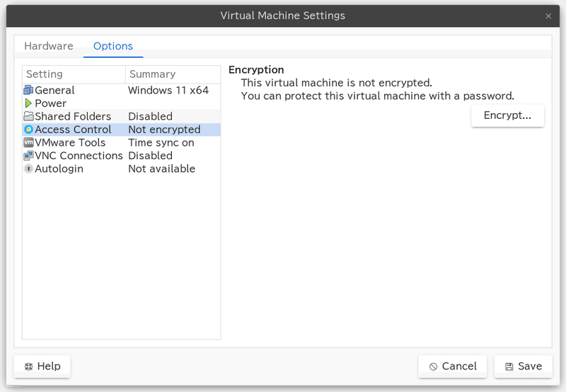Click the lifebuoy icon on the Help button

28,367
